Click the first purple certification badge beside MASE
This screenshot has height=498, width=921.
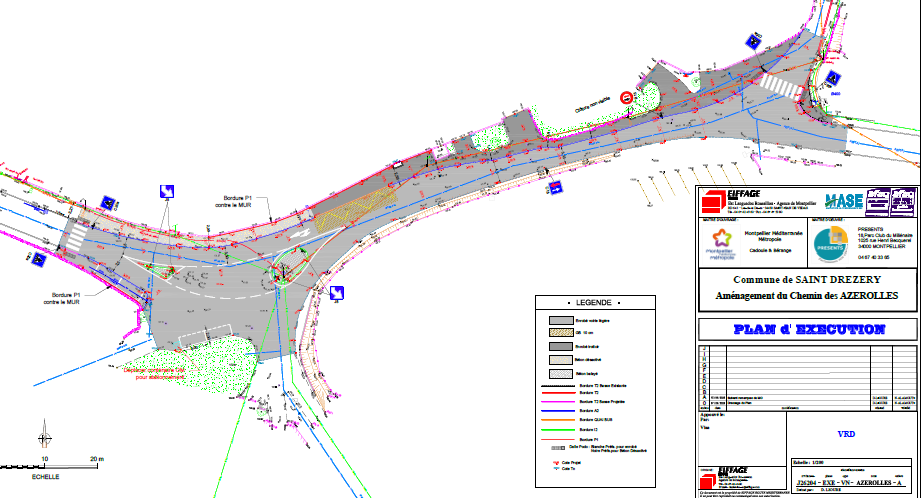tap(878, 201)
